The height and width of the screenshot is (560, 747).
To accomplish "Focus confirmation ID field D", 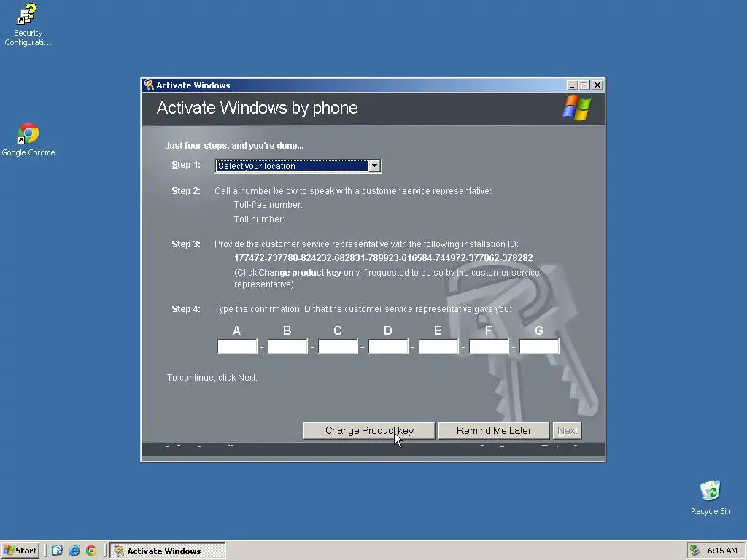I will tap(388, 346).
